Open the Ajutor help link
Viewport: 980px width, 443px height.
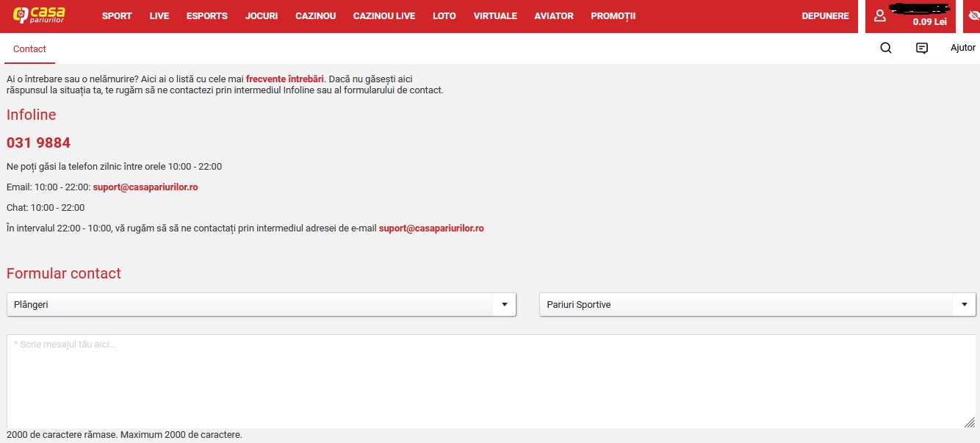pos(963,48)
